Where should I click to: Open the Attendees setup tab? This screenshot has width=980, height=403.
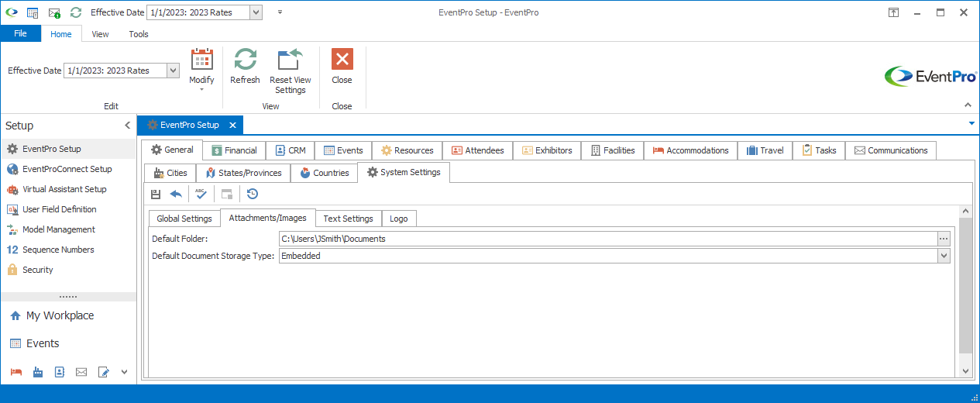(x=478, y=150)
